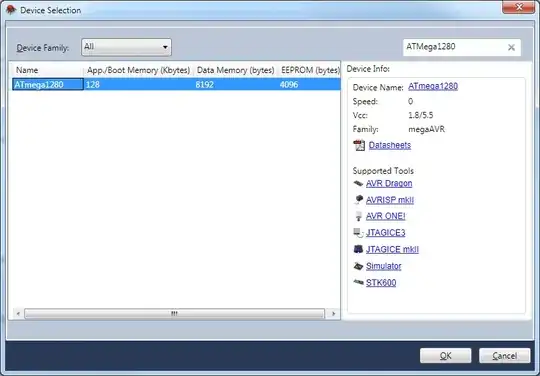Open the ATmega1280 device name link

pyautogui.click(x=433, y=86)
